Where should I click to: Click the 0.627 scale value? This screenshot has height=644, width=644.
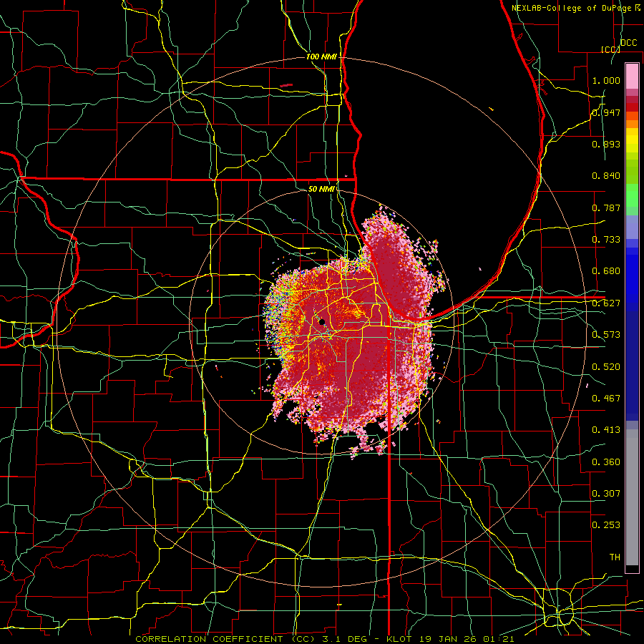point(606,303)
